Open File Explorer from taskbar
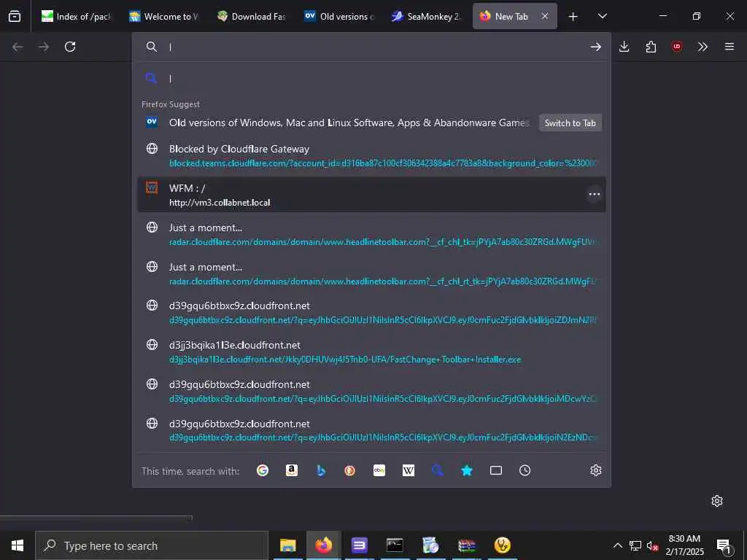The image size is (747, 560). tap(287, 545)
